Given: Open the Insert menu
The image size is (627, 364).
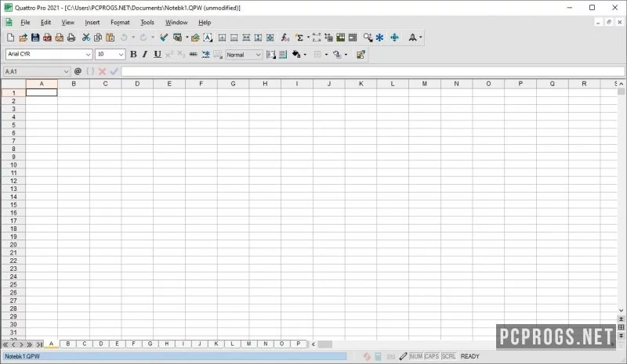Looking at the screenshot, I should pyautogui.click(x=92, y=23).
